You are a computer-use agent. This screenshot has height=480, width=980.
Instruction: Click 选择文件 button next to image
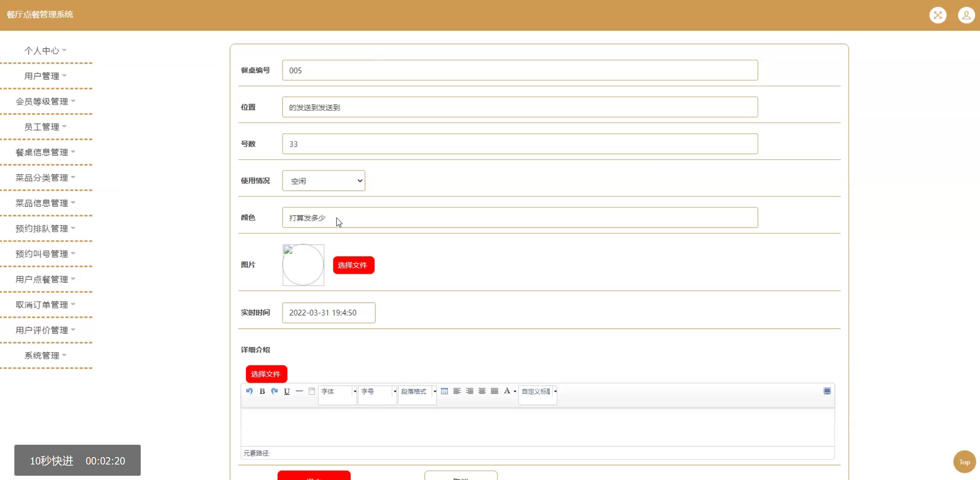354,265
